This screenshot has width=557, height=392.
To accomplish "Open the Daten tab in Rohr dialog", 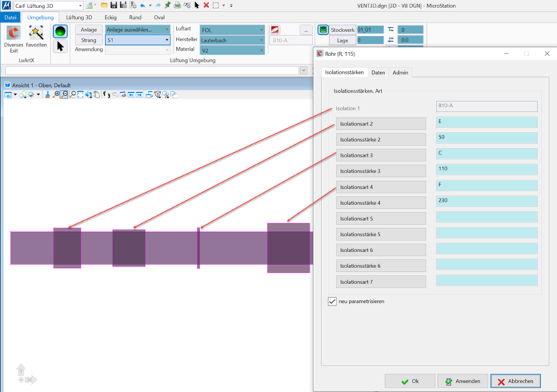I will tap(378, 72).
